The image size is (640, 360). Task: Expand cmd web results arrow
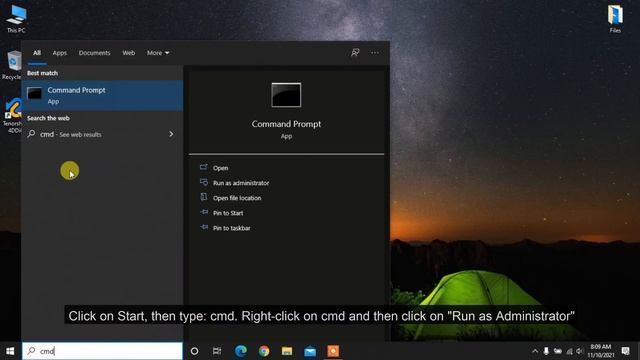(171, 134)
